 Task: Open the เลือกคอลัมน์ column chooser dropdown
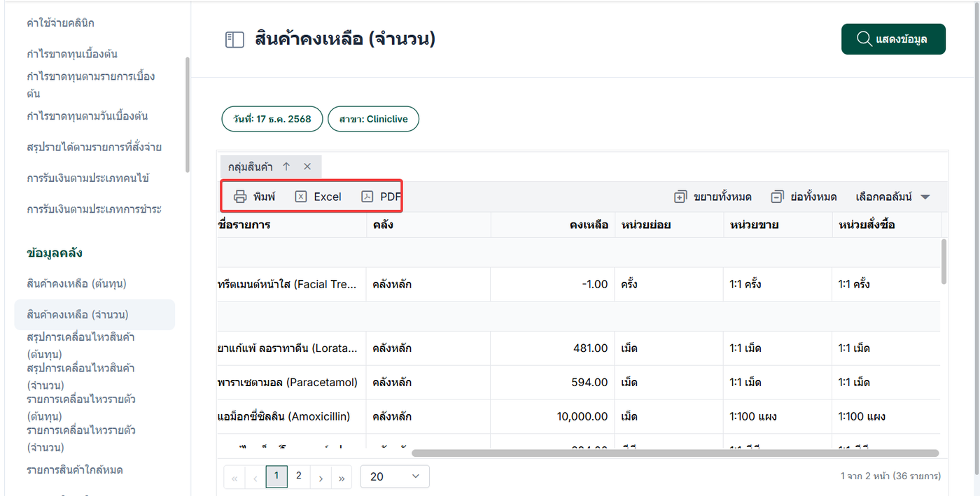pos(893,197)
